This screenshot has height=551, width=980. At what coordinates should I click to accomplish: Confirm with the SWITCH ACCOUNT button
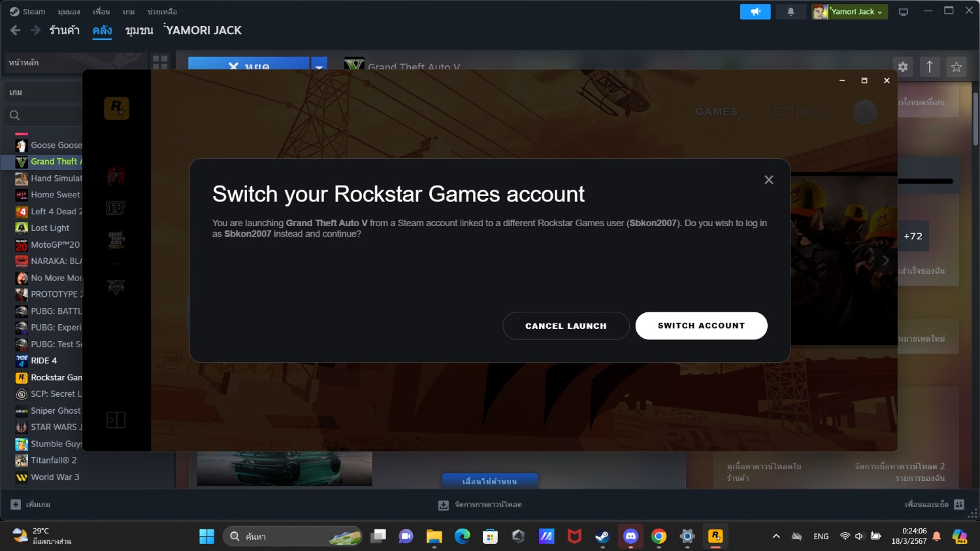[701, 326]
